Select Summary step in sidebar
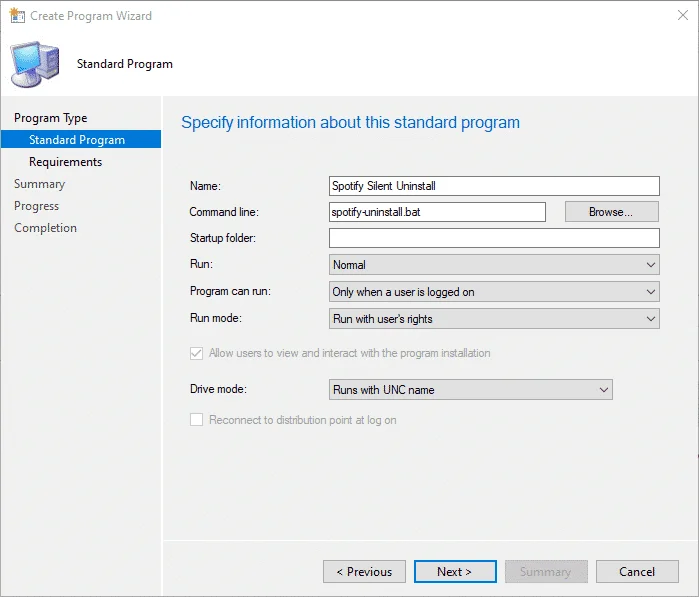 tap(40, 184)
